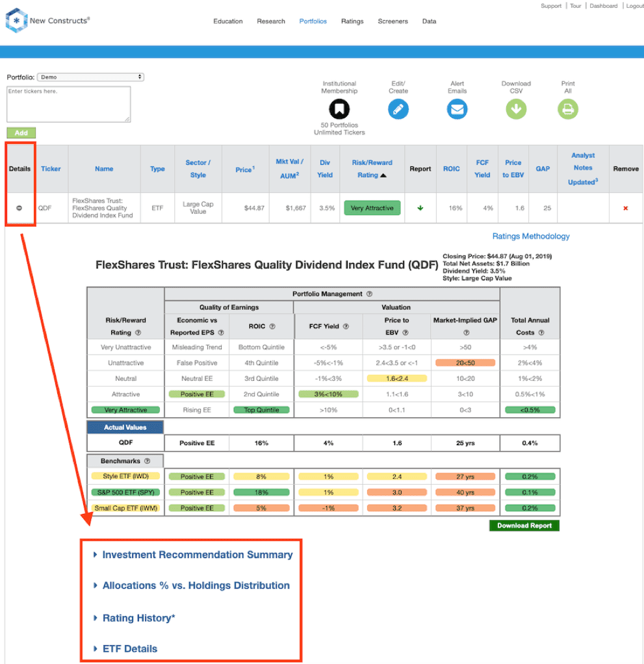Sort table by Ticker column header
This screenshot has width=644, height=664.
(x=51, y=168)
